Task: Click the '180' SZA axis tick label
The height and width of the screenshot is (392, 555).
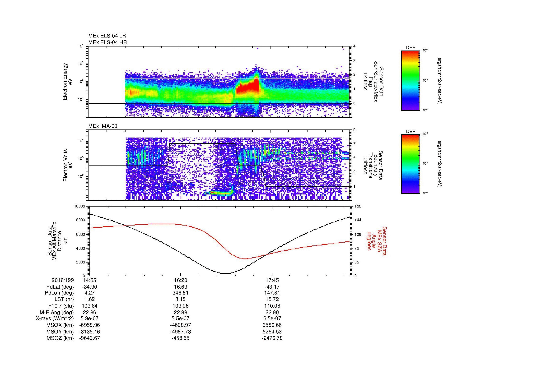Action: tap(358, 206)
